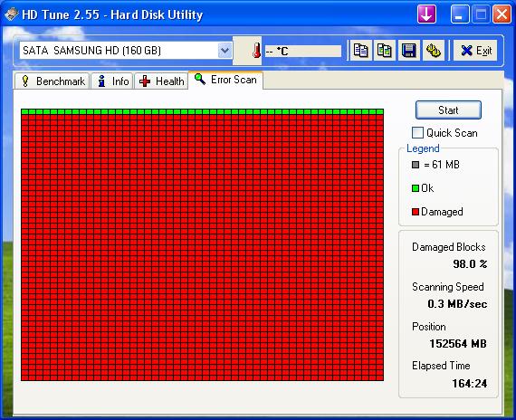
Task: Click the red Damaged legend square
Action: coord(416,212)
